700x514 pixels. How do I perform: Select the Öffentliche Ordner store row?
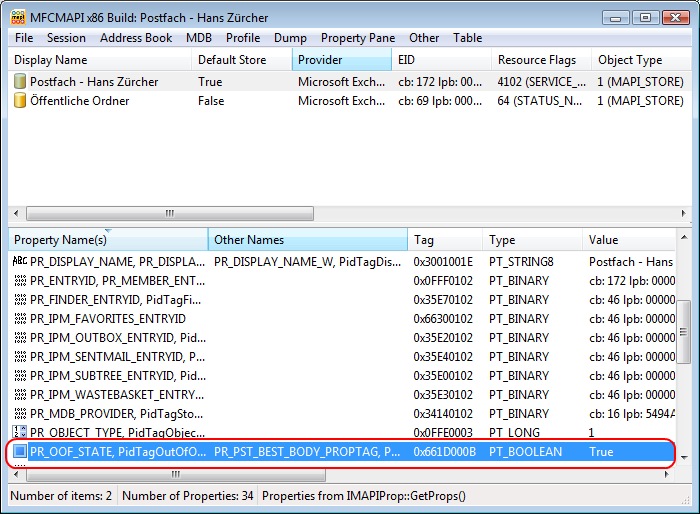[x=350, y=100]
